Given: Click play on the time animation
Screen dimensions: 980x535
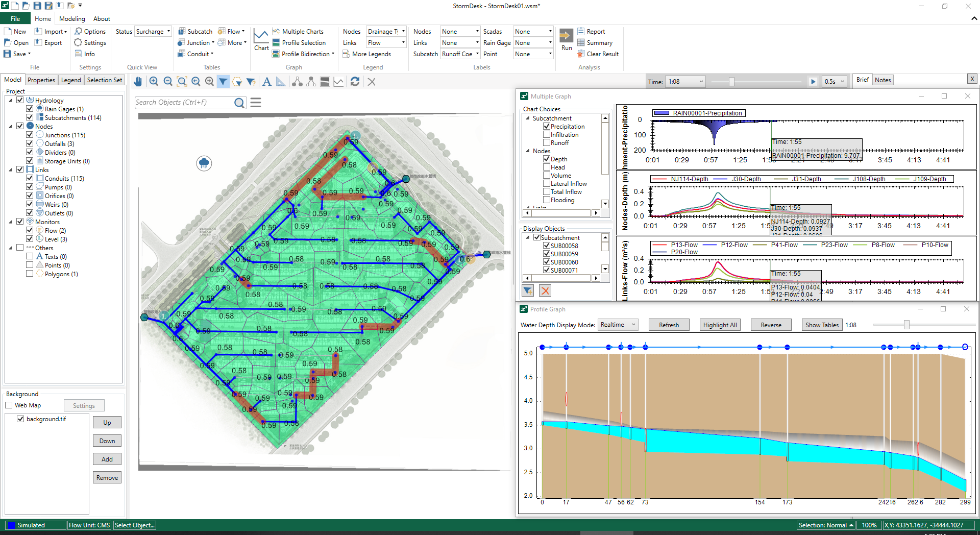Looking at the screenshot, I should click(x=813, y=82).
